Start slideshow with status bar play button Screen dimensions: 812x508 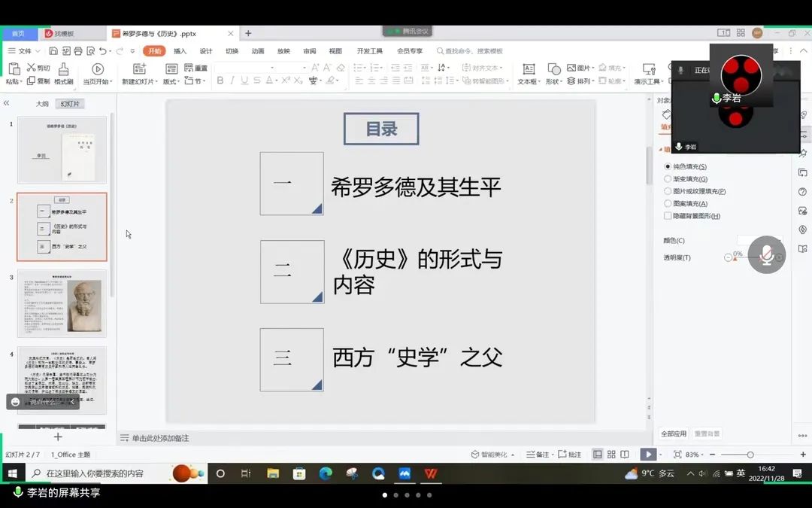[x=647, y=455]
